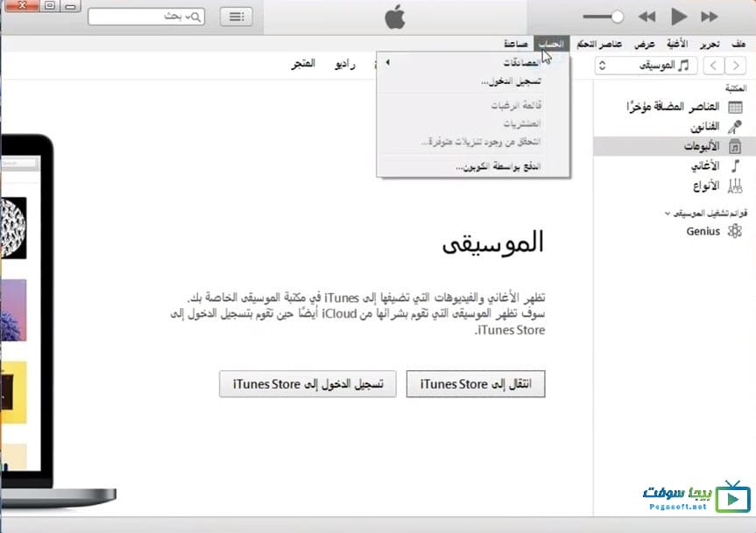Select العناصر المضافة مؤخرًا in the sidebar
Screen dimensions: 756x533
(673, 107)
